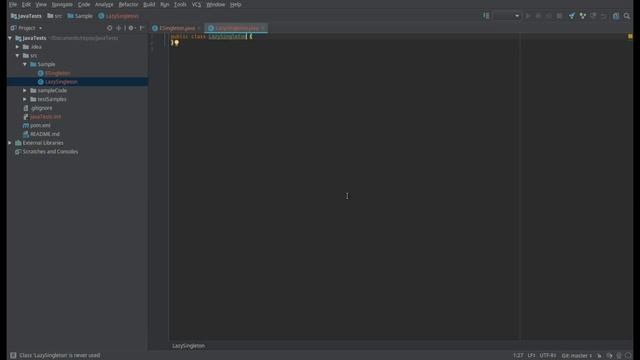The height and width of the screenshot is (360, 640).
Task: Open the Build menu
Action: pos(149,4)
